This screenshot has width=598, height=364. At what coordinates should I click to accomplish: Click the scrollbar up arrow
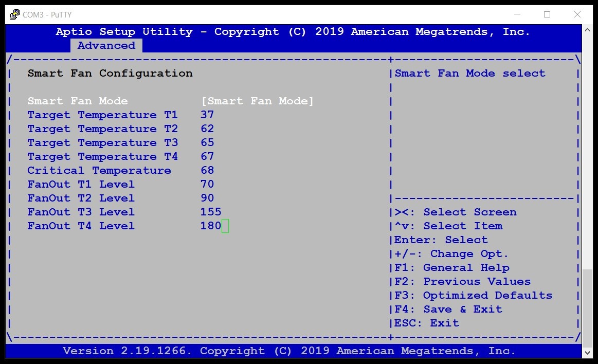coord(587,29)
